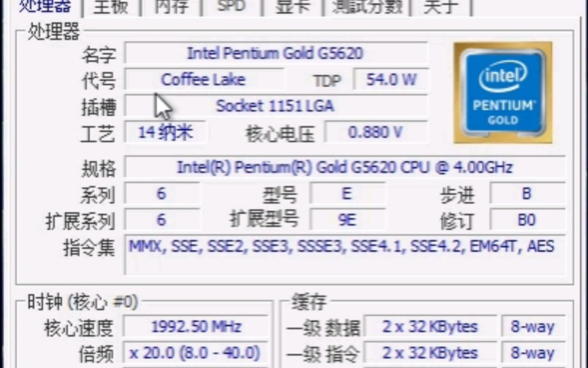Click the 扩展型号 value 9E

pyautogui.click(x=347, y=220)
